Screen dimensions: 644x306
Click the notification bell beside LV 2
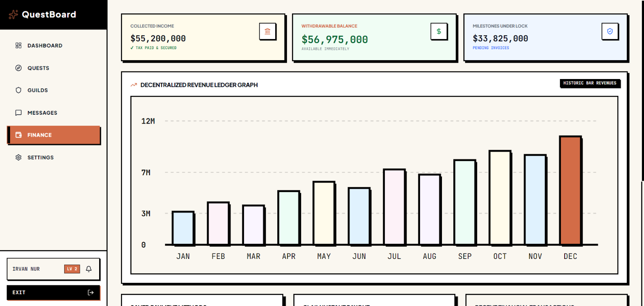point(89,269)
